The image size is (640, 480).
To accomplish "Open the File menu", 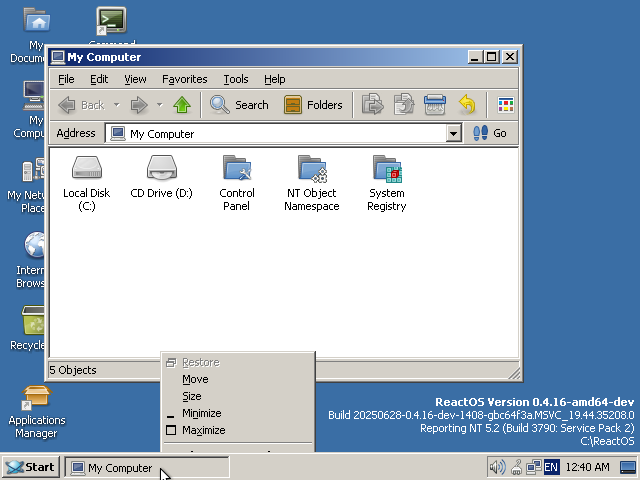I will pyautogui.click(x=66, y=79).
